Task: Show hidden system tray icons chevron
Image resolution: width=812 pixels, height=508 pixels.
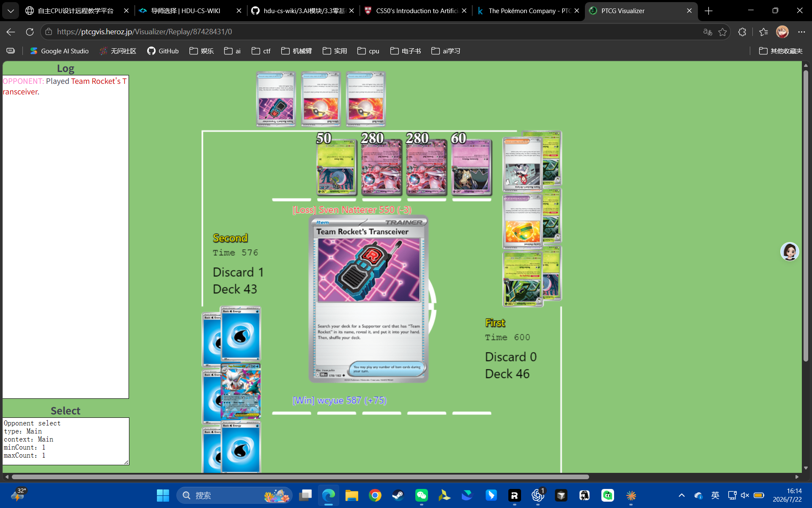Action: coord(682,495)
